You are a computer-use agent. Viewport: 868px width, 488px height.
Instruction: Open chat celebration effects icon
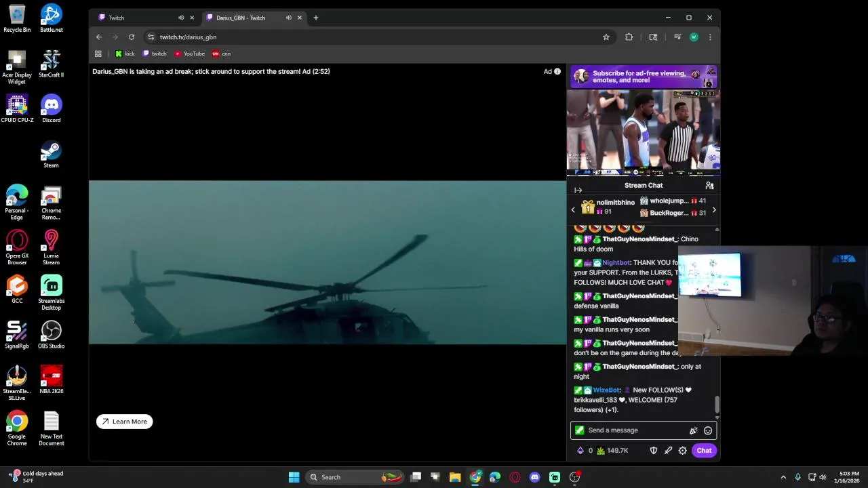tap(694, 430)
